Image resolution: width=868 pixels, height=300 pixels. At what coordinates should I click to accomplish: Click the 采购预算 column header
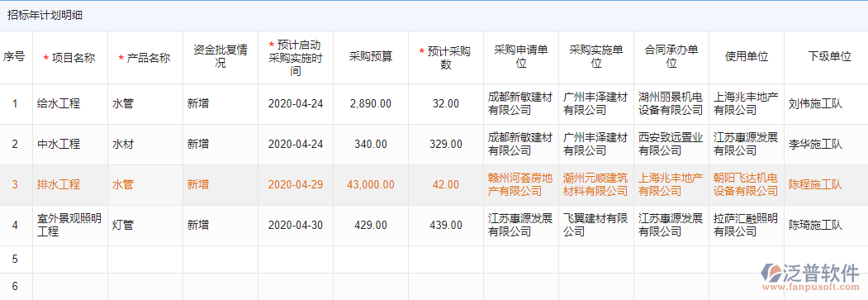371,58
